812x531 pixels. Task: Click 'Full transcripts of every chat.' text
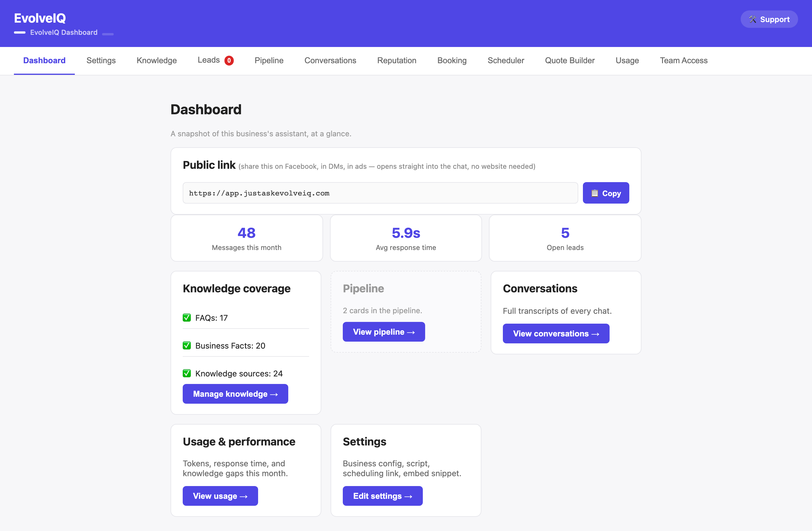557,311
